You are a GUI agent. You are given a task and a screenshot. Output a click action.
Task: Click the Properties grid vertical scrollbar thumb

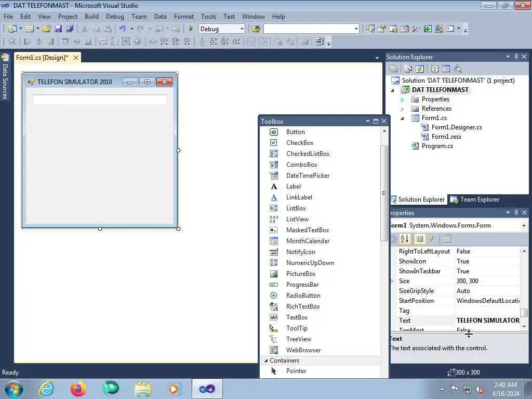(x=524, y=312)
